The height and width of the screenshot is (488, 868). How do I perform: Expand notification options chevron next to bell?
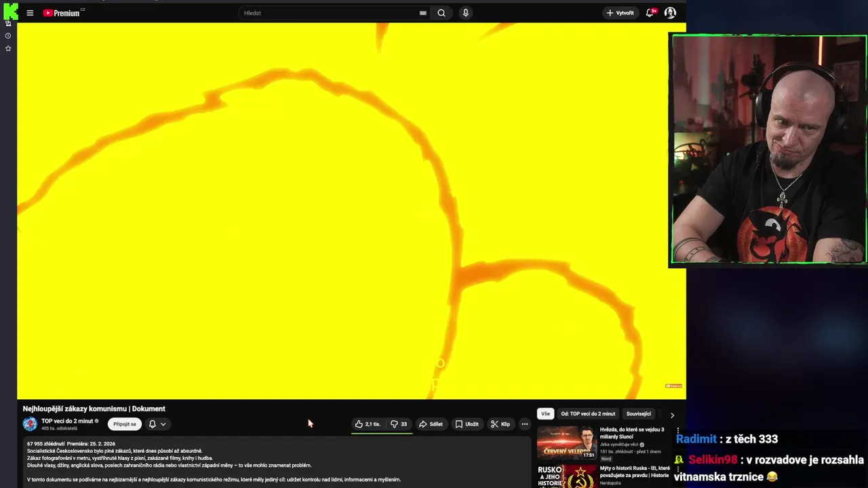[x=163, y=424]
